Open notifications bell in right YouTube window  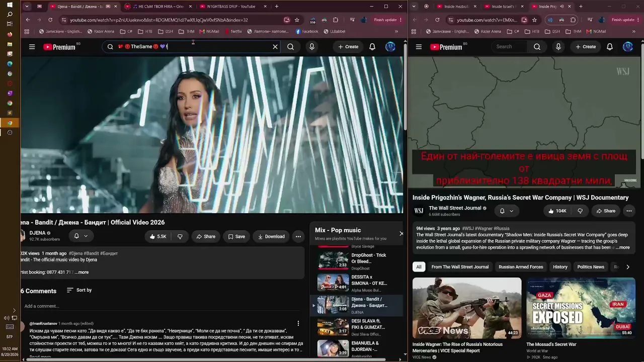coord(610,47)
